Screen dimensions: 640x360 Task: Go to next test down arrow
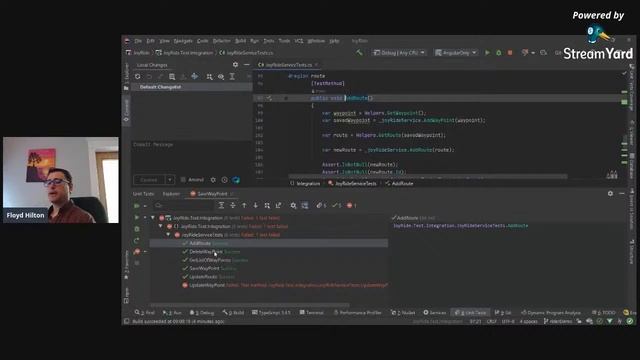pyautogui.click(x=256, y=205)
